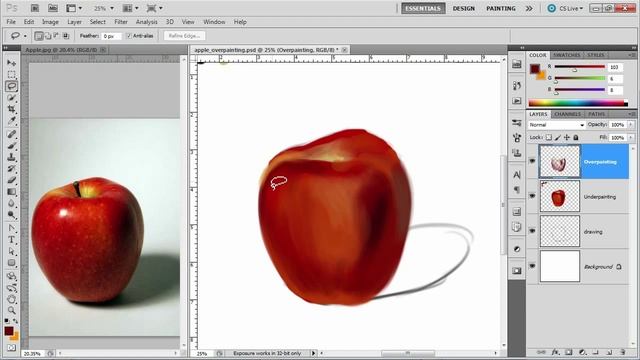Open the Adjustments panel icon
The image size is (640, 360).
[517, 249]
